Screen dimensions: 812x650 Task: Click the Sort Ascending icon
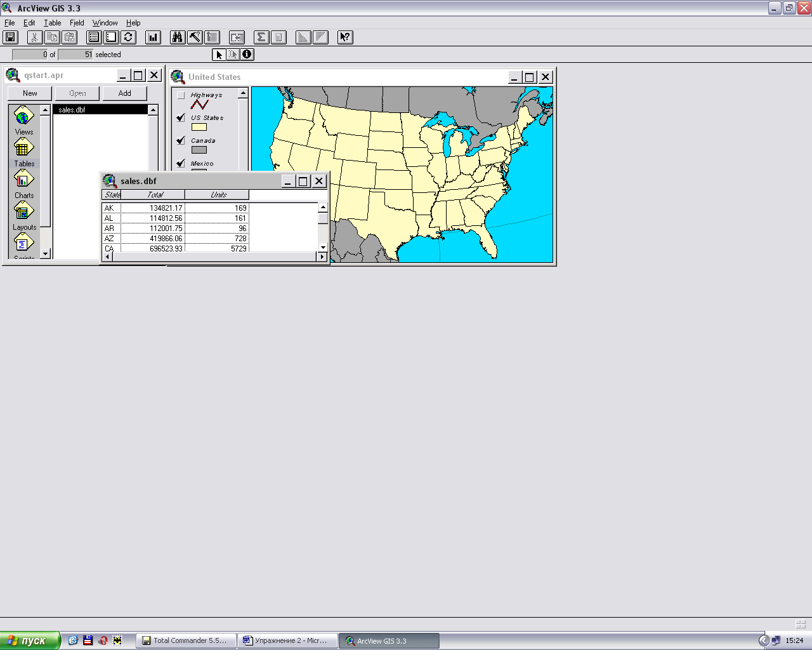(303, 37)
